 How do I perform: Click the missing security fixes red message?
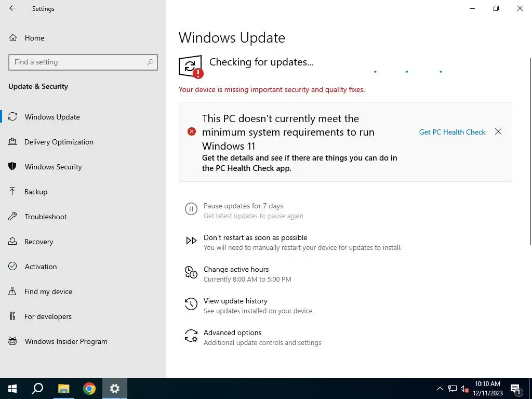point(272,89)
